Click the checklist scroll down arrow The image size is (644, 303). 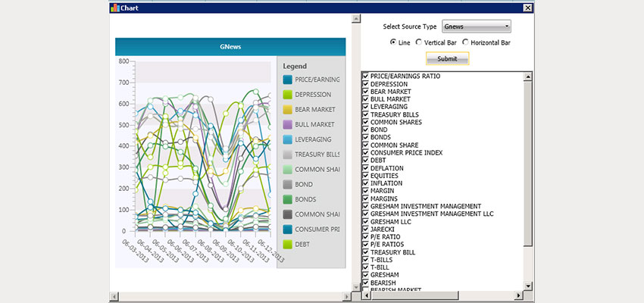pos(528,286)
